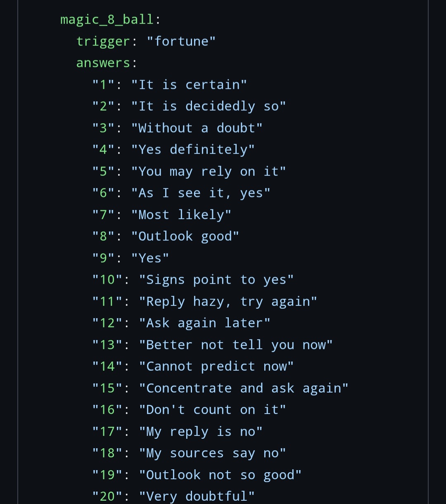Click the "Yes definitely" answer string
446x504 pixels.
point(193,150)
